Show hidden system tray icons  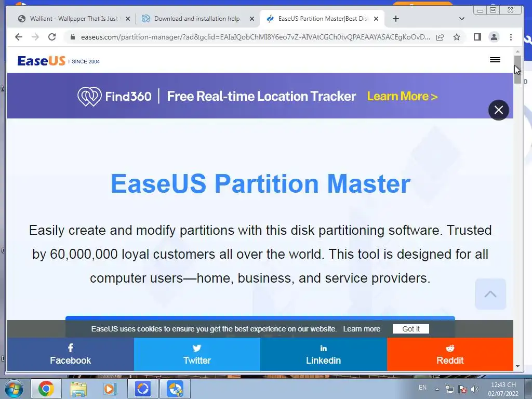(437, 389)
